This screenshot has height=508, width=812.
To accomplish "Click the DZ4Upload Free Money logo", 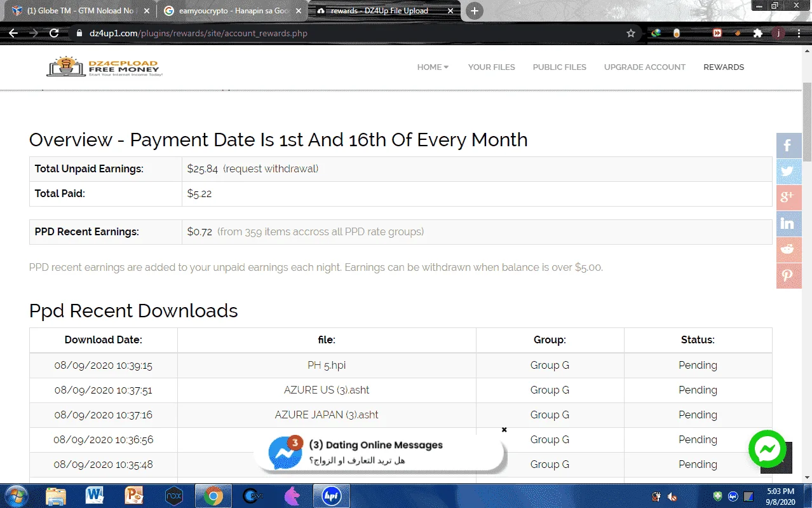I will pyautogui.click(x=105, y=67).
